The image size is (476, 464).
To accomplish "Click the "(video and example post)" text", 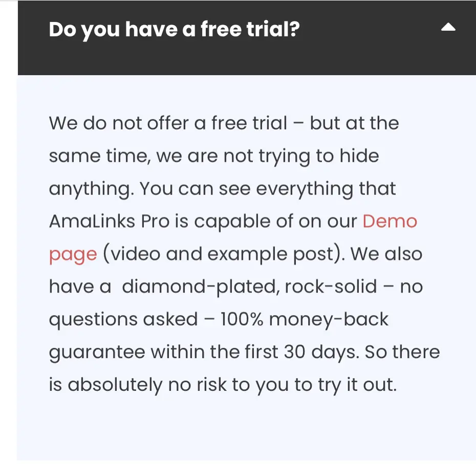I will 224,254.
